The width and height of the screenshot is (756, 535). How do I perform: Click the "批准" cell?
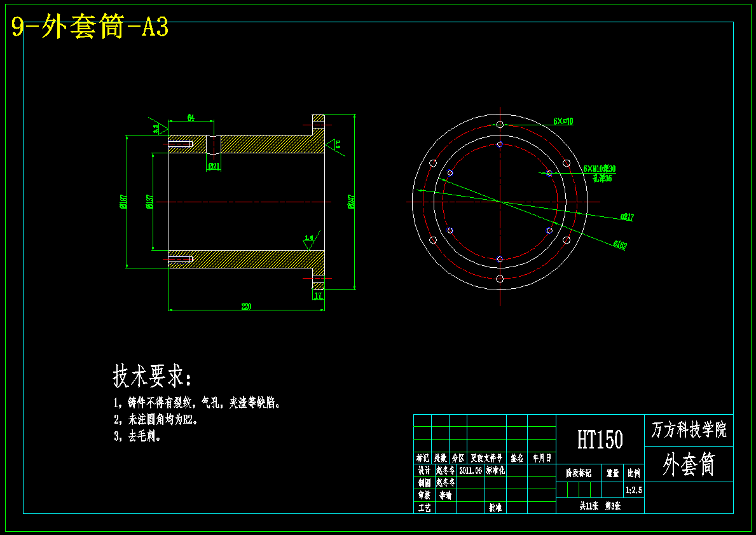pos(495,508)
